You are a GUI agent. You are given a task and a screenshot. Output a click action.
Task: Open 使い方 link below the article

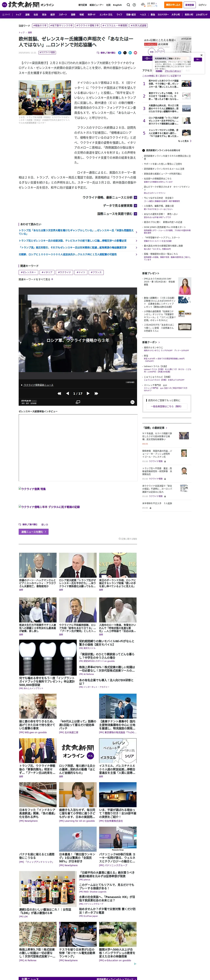[x=45, y=524]
